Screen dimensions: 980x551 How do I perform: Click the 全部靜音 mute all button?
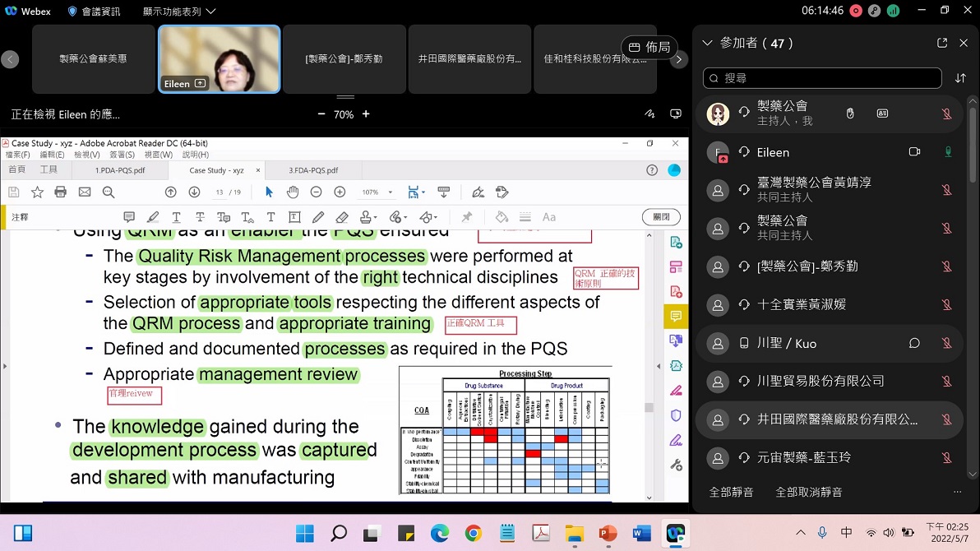coord(731,492)
